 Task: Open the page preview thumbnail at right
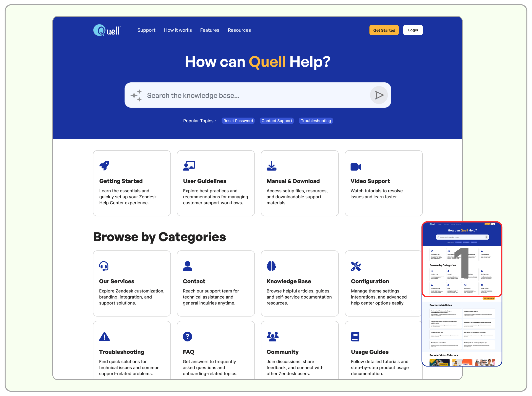(x=462, y=294)
